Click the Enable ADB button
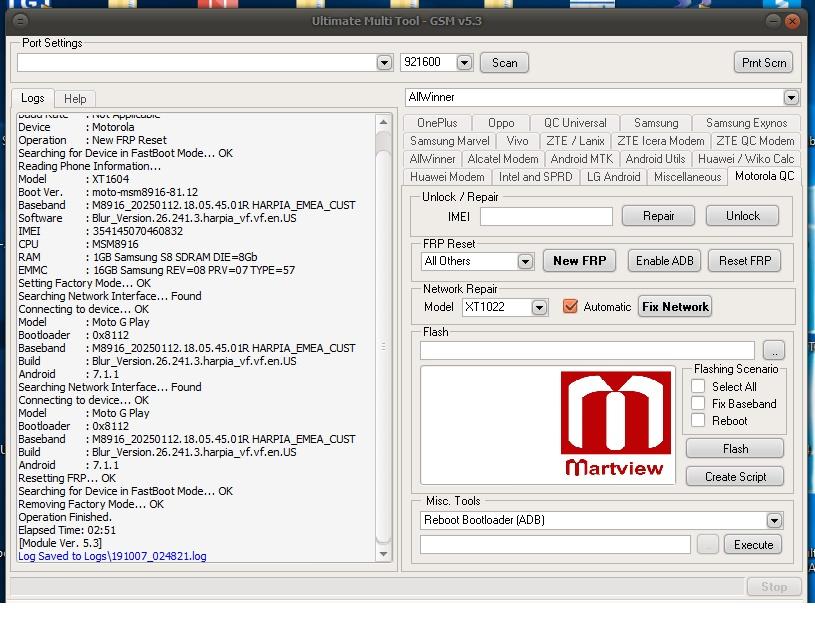 [665, 260]
